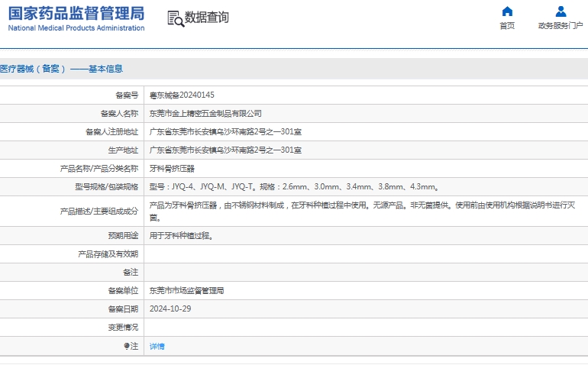This screenshot has width=588, height=365.
Task: Open the 详情 link
Action: point(157,346)
